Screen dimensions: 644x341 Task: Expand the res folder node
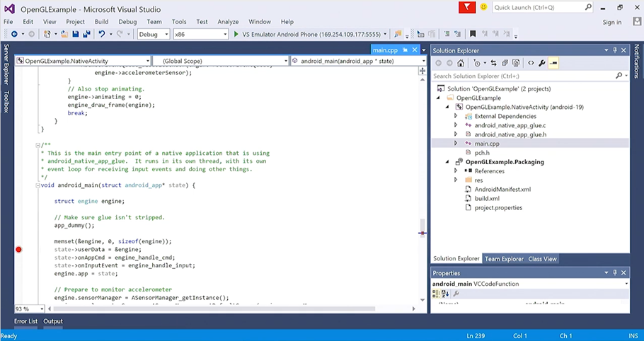coord(456,180)
